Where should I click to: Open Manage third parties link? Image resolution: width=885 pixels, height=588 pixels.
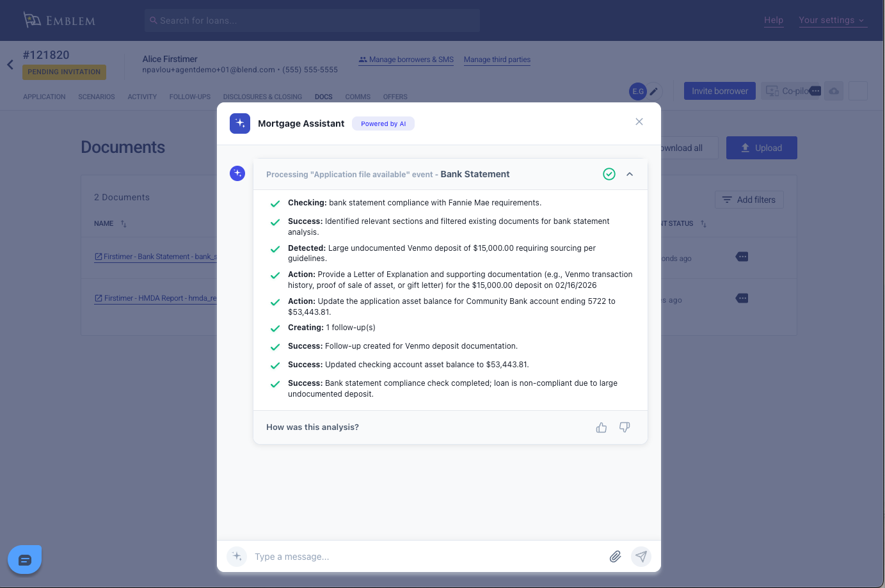(497, 60)
